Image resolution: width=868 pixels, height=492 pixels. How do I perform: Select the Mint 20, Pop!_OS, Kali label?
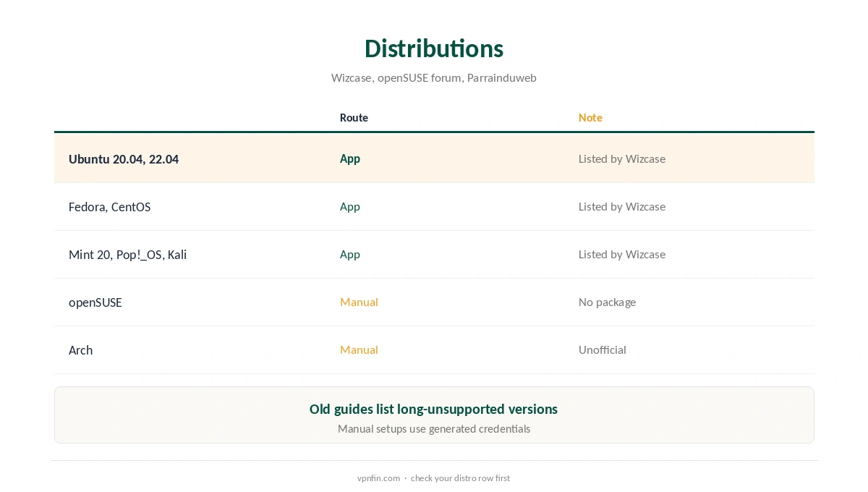(x=128, y=255)
